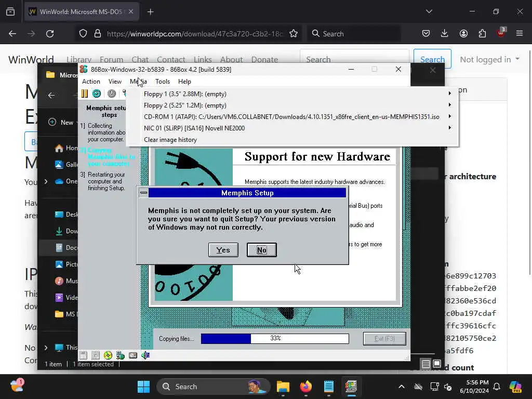532x399 pixels.
Task: Click the taskbar clock showing 5:56 PM
Action: click(x=474, y=387)
